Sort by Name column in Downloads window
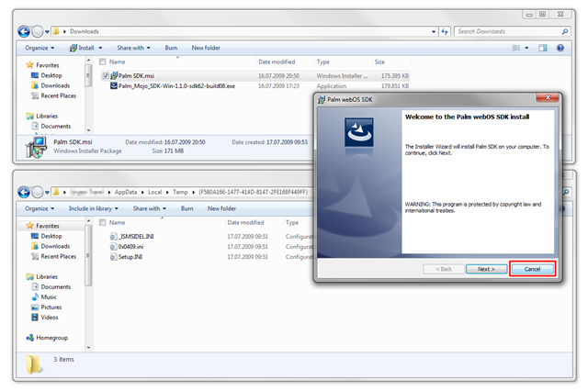The height and width of the screenshot is (391, 588). 118,61
